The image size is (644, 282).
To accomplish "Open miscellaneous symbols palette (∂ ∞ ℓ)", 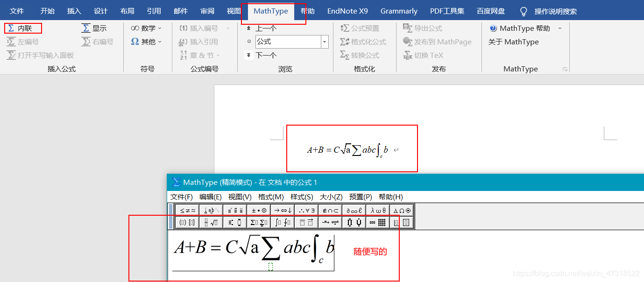I will (354, 210).
